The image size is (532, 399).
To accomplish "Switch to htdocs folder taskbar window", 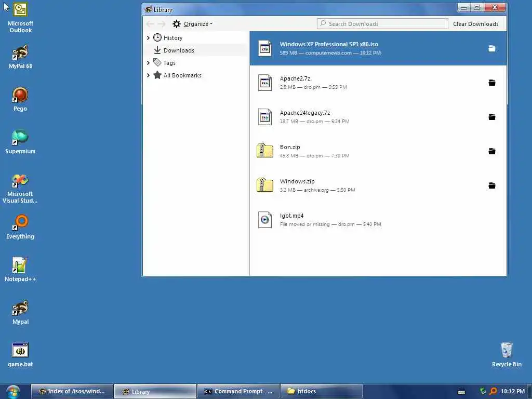I will tap(321, 392).
